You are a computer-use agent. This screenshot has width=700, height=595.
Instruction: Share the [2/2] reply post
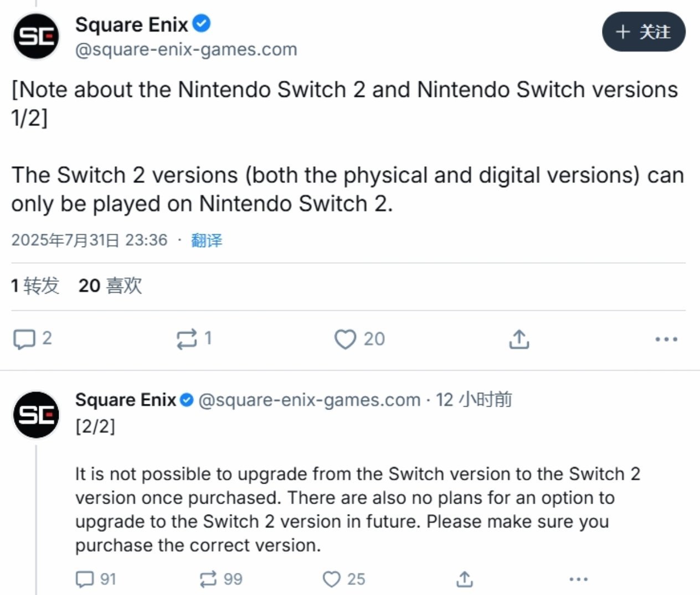(x=465, y=579)
